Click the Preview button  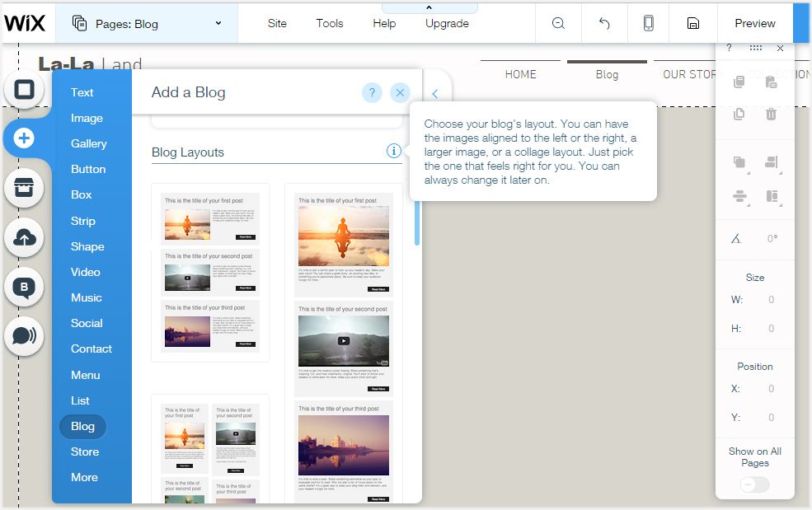click(755, 23)
